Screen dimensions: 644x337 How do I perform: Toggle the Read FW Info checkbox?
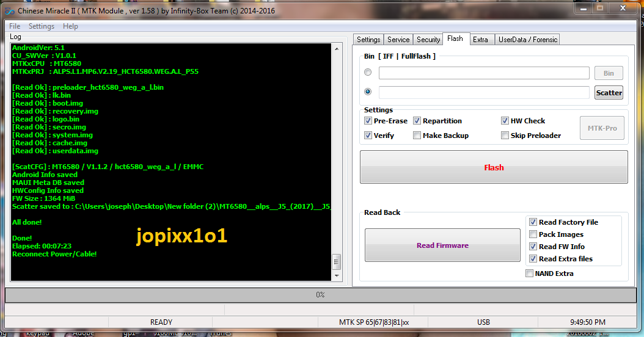pos(533,247)
